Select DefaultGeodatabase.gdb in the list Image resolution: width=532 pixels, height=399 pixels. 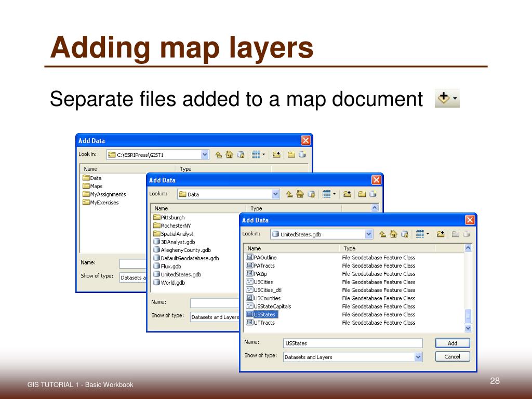pos(186,258)
